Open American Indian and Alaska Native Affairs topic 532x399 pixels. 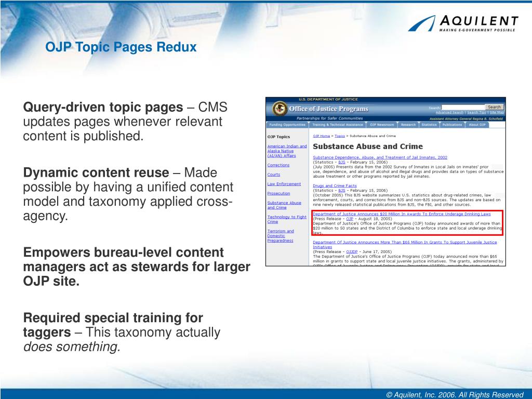[x=287, y=151]
